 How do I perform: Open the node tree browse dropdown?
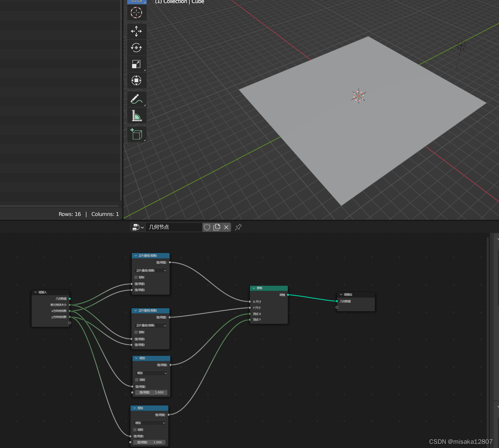(x=138, y=227)
